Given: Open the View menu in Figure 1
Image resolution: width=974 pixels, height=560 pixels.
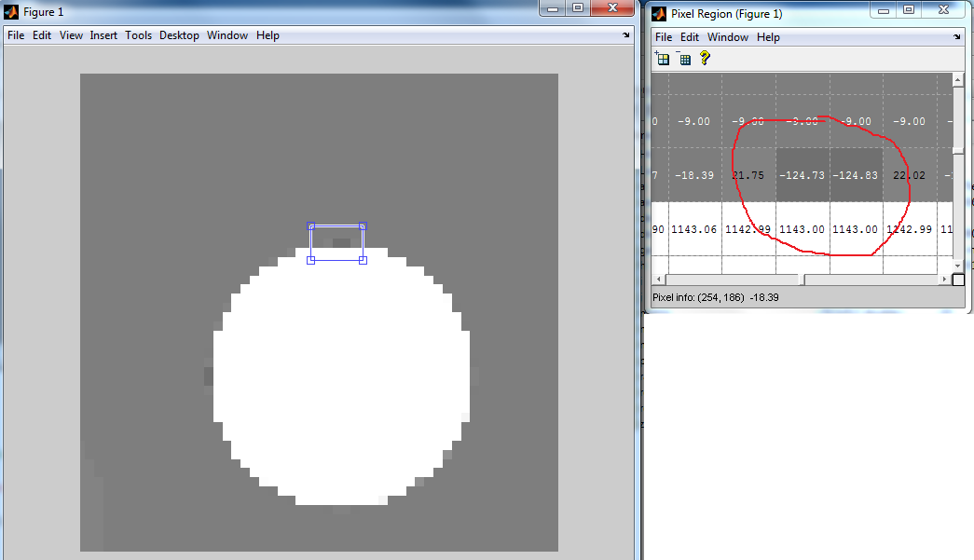Looking at the screenshot, I should 71,35.
